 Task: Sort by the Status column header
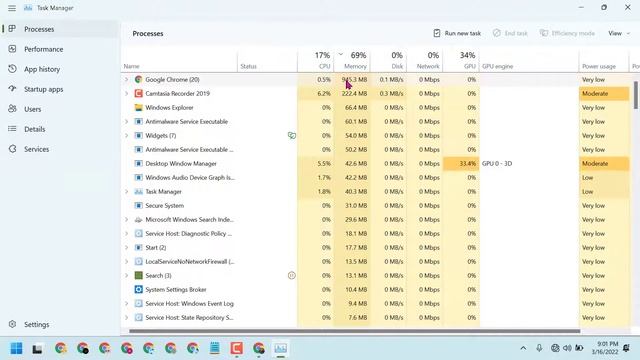tap(267, 60)
